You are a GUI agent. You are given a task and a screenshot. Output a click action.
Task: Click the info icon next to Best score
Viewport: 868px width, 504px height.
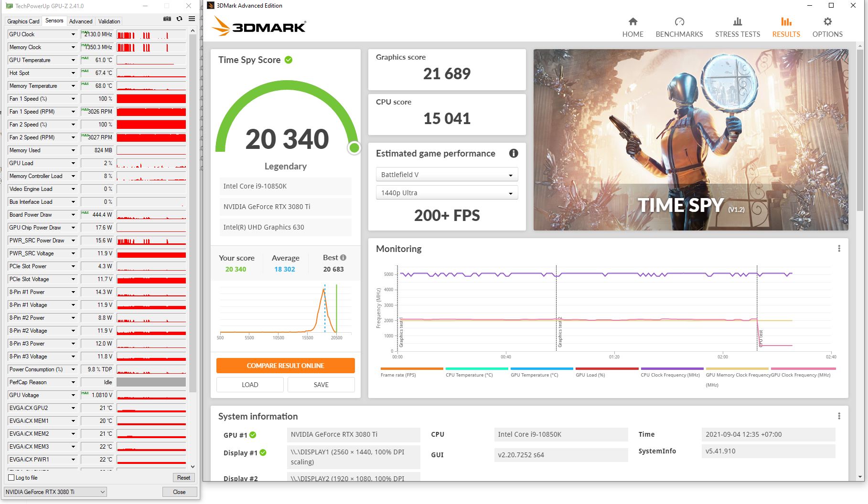(343, 258)
